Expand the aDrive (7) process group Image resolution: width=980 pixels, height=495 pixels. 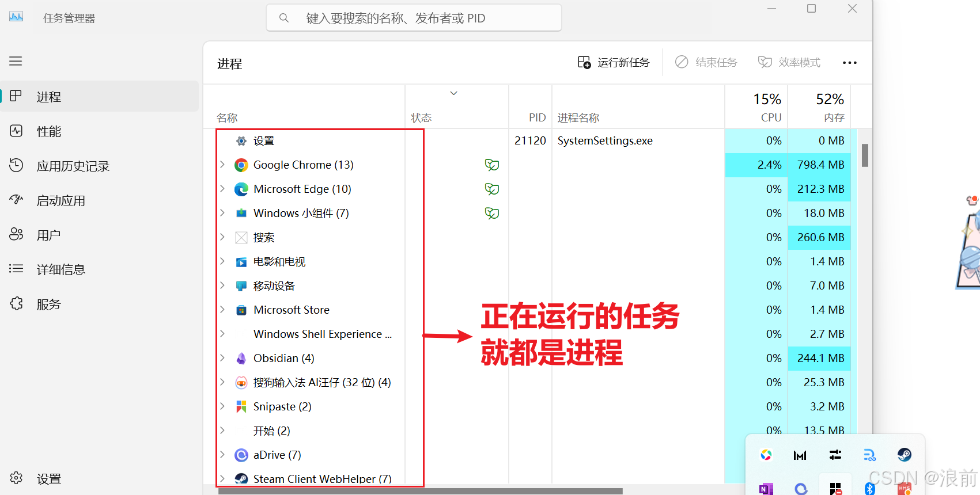point(222,455)
